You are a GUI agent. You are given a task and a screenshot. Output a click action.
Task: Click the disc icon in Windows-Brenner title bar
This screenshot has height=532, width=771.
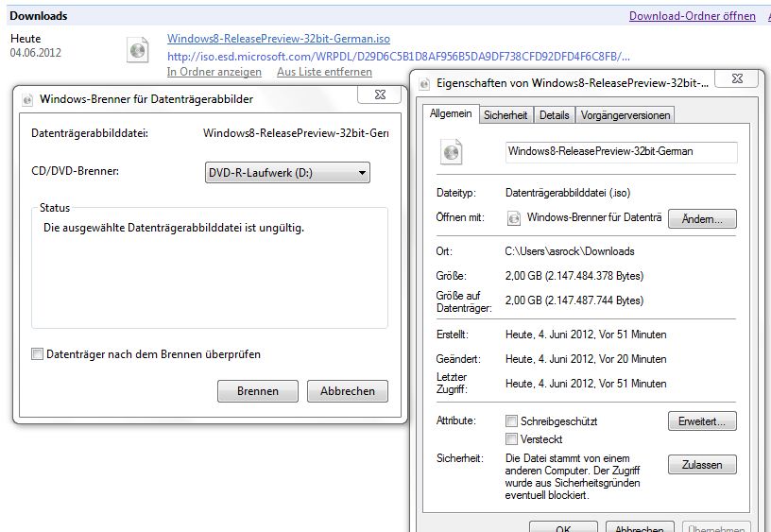click(27, 100)
